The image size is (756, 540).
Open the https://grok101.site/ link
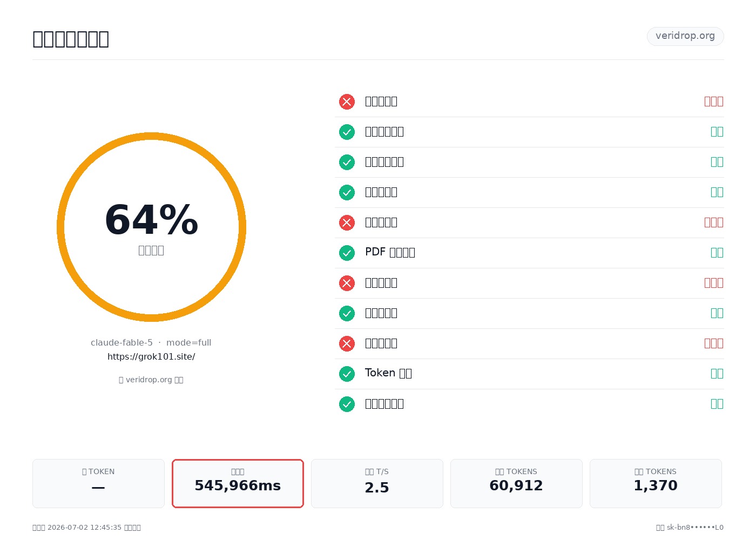tap(151, 356)
